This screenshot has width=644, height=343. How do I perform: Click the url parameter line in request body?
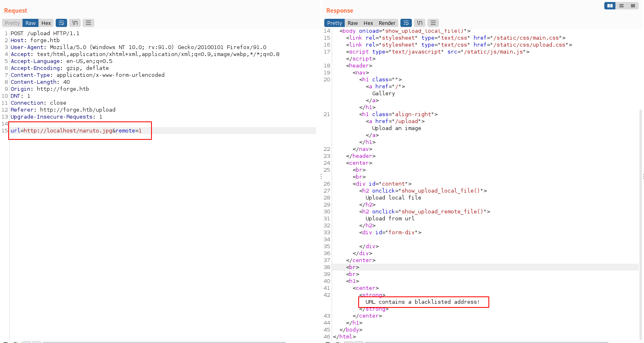coord(76,131)
